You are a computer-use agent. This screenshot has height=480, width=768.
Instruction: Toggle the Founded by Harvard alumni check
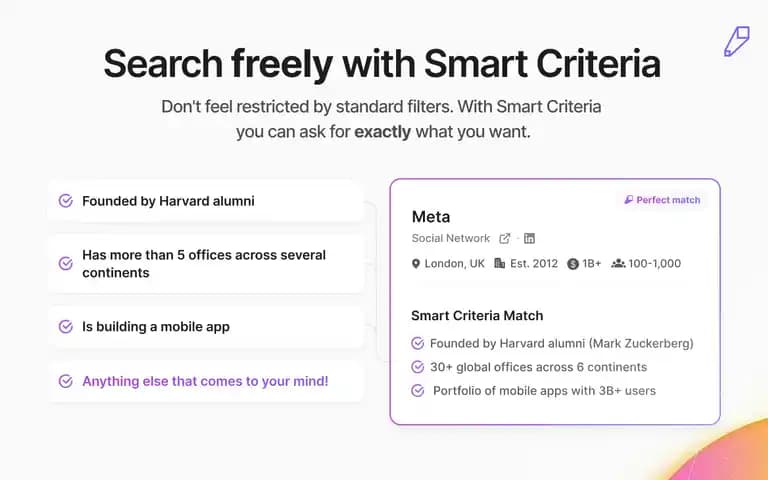(x=66, y=201)
